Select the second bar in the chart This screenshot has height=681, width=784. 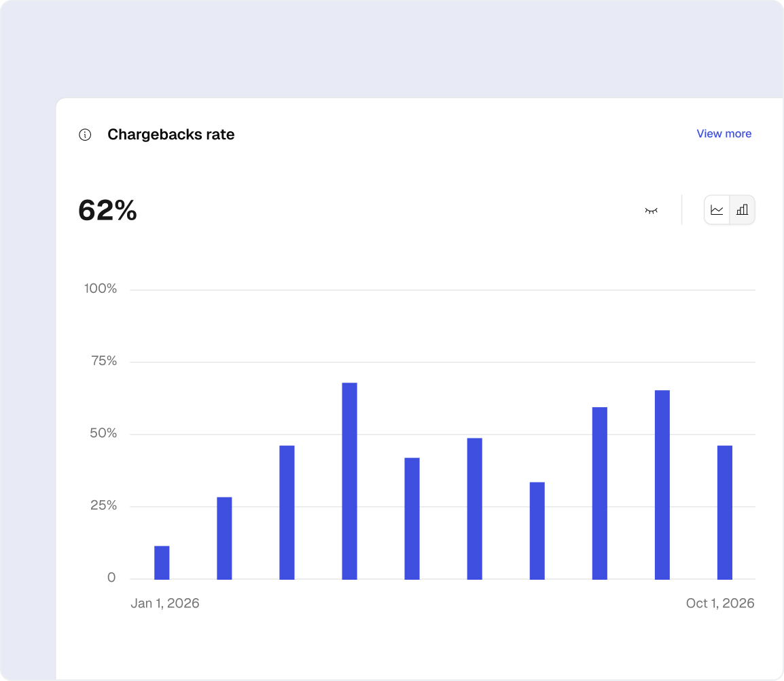click(224, 538)
